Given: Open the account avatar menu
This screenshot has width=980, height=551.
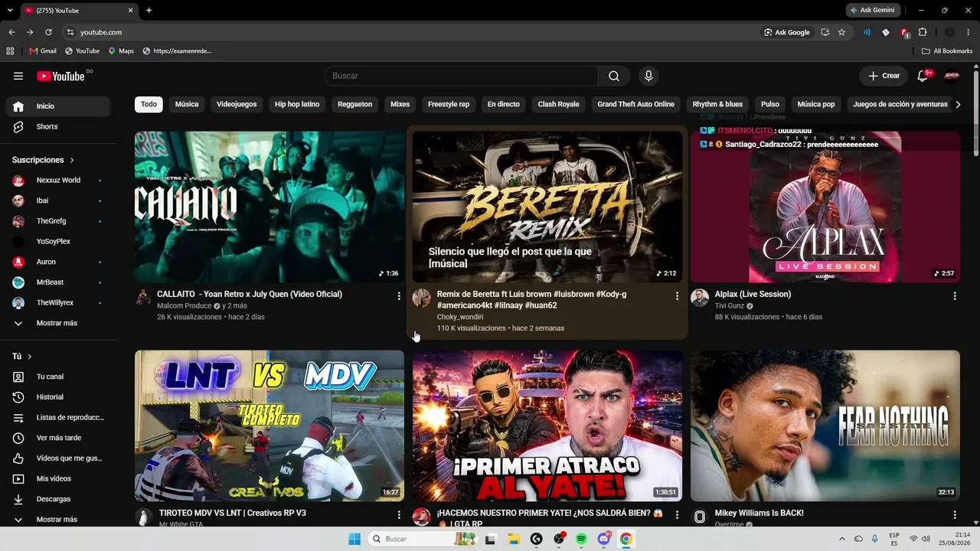Looking at the screenshot, I should (x=952, y=76).
